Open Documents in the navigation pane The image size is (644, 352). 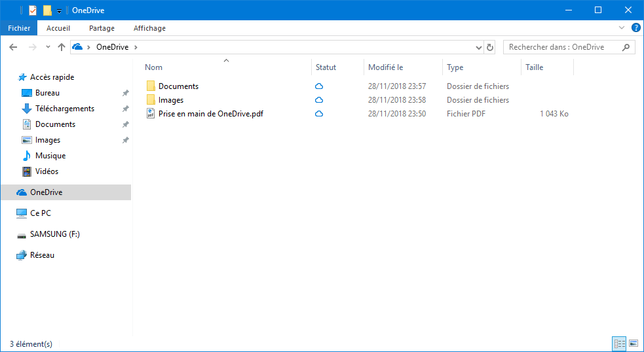coord(55,124)
